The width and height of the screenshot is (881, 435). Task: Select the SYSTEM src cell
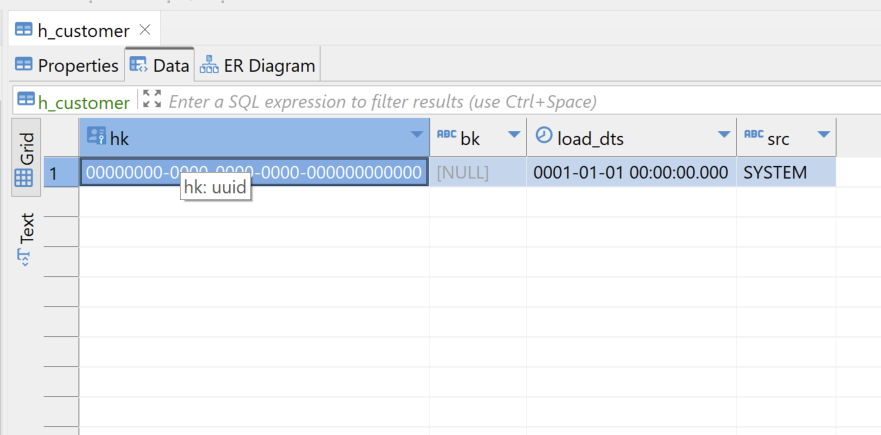pos(785,172)
